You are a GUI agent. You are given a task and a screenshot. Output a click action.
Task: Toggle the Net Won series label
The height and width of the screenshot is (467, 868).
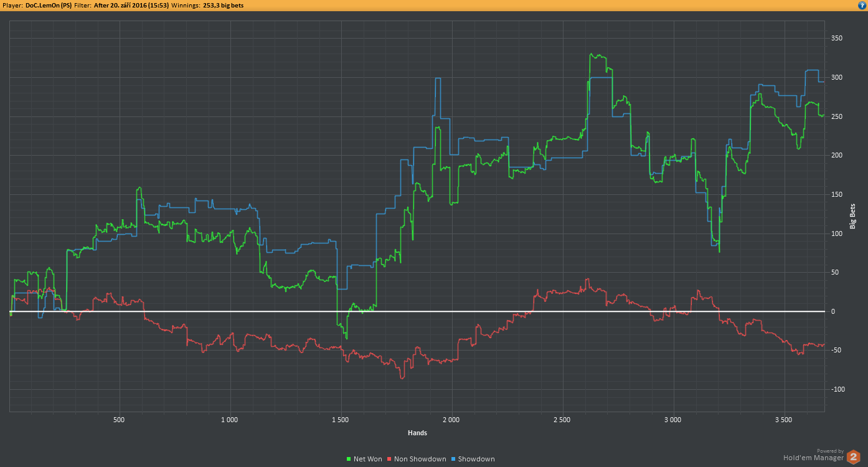coord(367,460)
